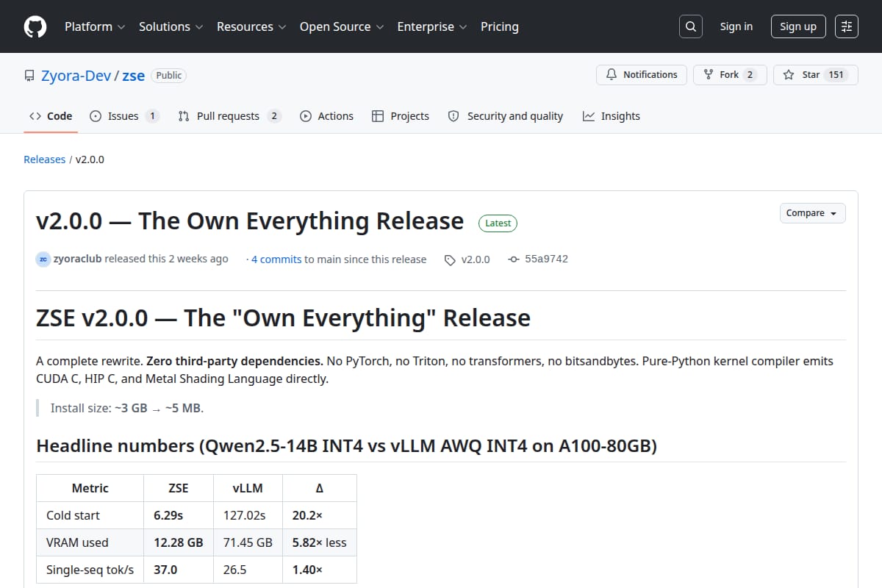This screenshot has height=588, width=882.
Task: Click the Fork count 2
Action: [750, 75]
